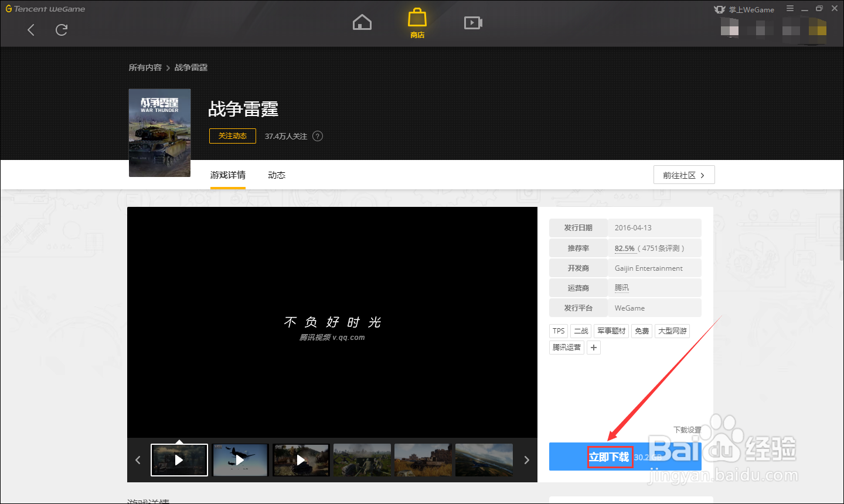This screenshot has height=504, width=844.
Task: Click the WeGame platform value
Action: tap(629, 308)
